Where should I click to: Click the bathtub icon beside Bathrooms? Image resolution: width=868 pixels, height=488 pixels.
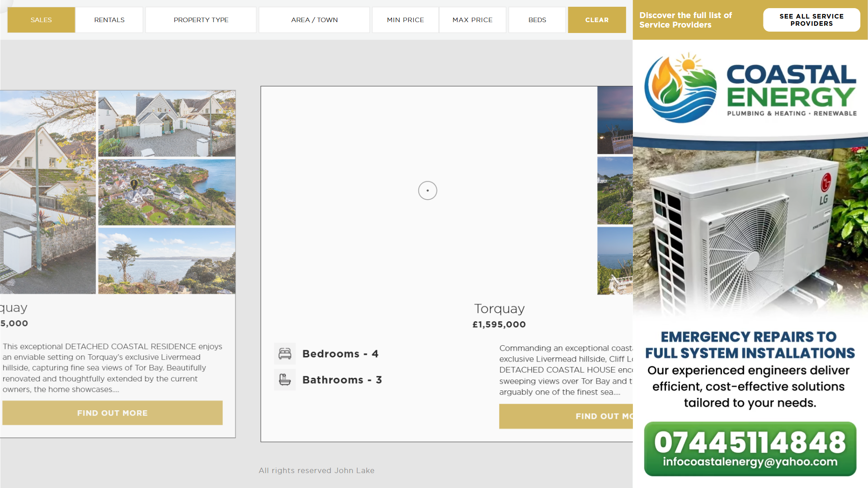285,380
